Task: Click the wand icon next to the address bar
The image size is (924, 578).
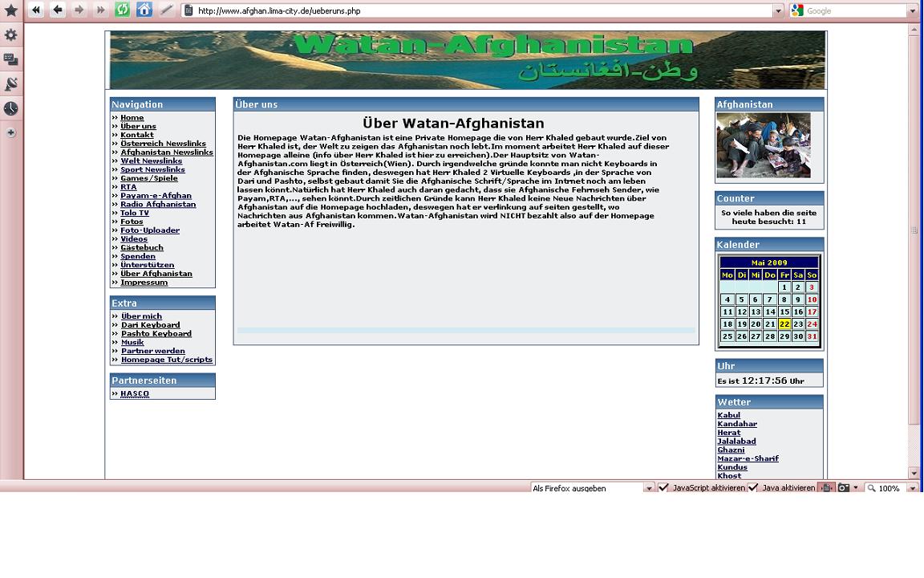Action: [167, 10]
